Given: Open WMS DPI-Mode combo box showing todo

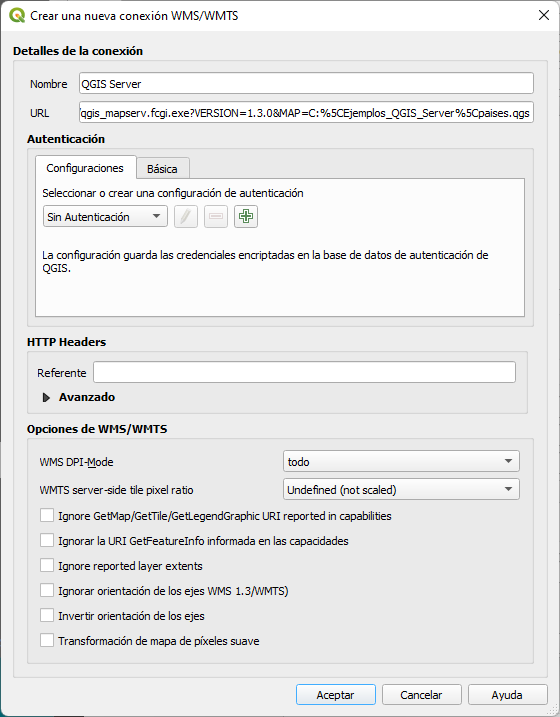Looking at the screenshot, I should click(x=401, y=461).
